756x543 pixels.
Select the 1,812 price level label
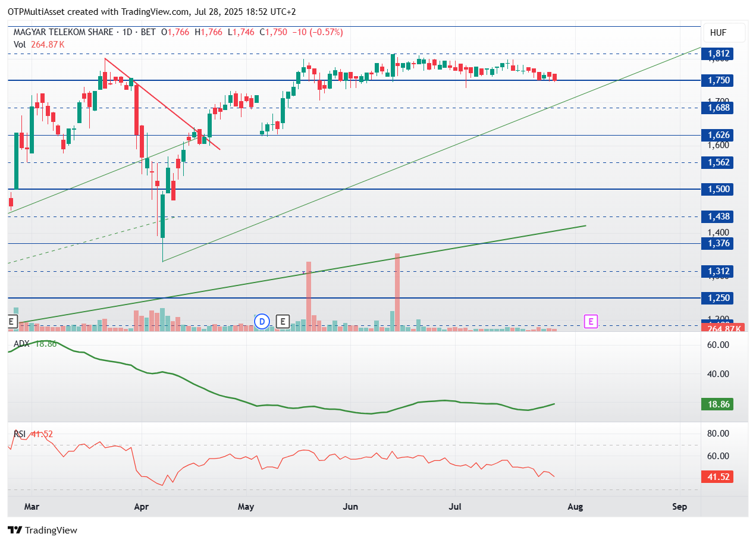pos(719,54)
